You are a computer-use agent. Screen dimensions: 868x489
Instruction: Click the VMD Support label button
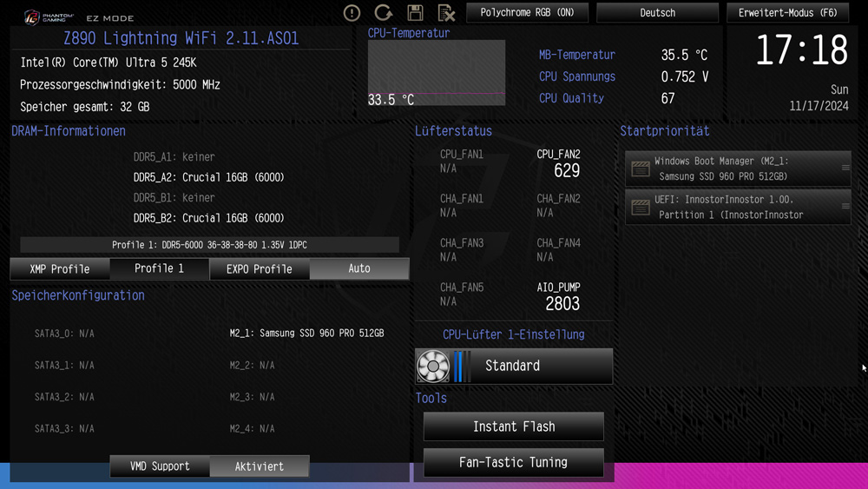pos(160,466)
